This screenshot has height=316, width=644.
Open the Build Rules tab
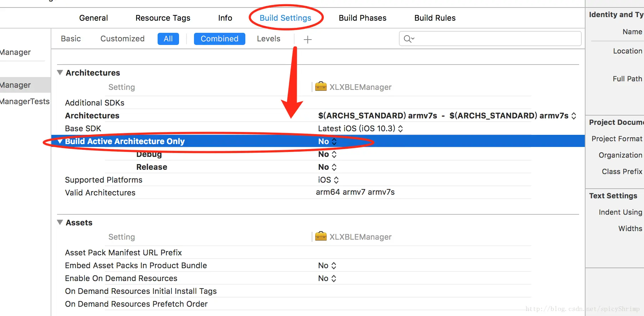(x=435, y=18)
